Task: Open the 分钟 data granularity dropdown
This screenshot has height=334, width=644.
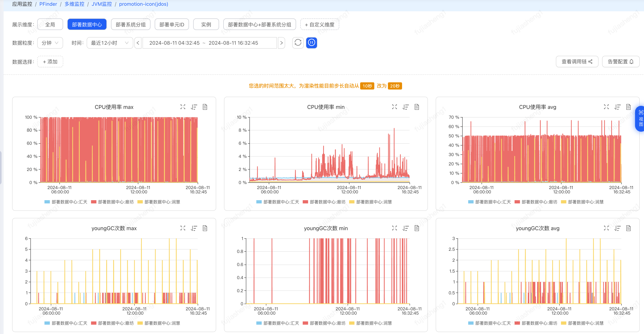Action: tap(50, 43)
